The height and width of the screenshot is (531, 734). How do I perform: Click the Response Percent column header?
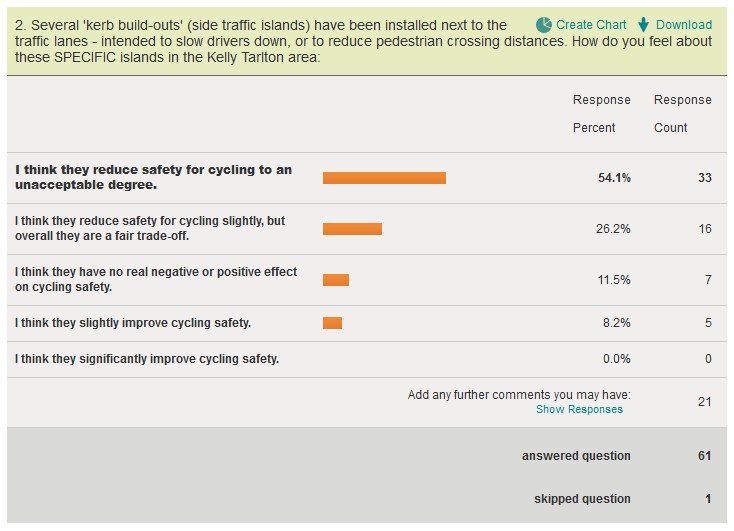pyautogui.click(x=601, y=114)
